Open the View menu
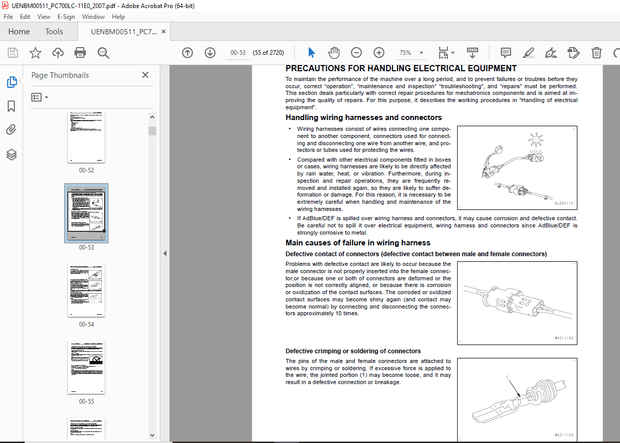Viewport: 620px width, 443px height. click(43, 17)
